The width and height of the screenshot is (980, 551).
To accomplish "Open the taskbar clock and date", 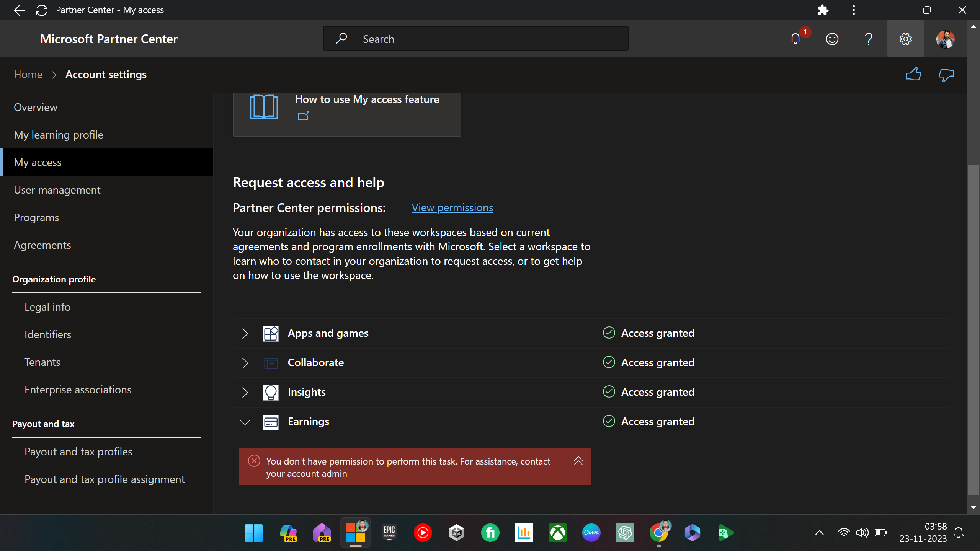I will [923, 533].
